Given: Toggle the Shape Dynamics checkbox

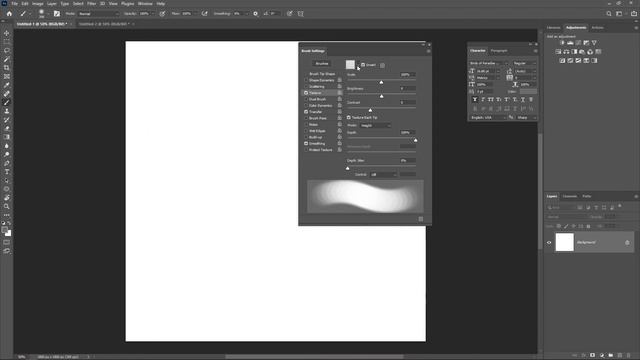Looking at the screenshot, I should [306, 80].
